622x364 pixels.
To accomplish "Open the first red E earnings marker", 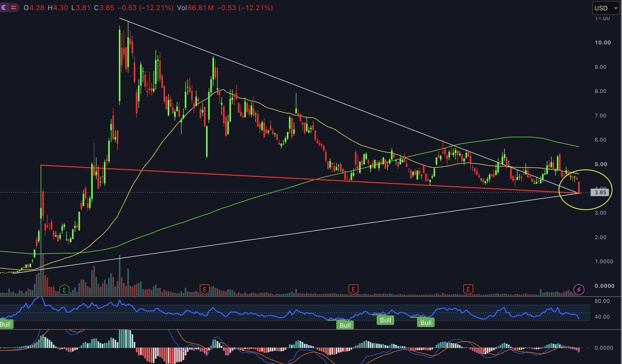I will click(x=205, y=289).
